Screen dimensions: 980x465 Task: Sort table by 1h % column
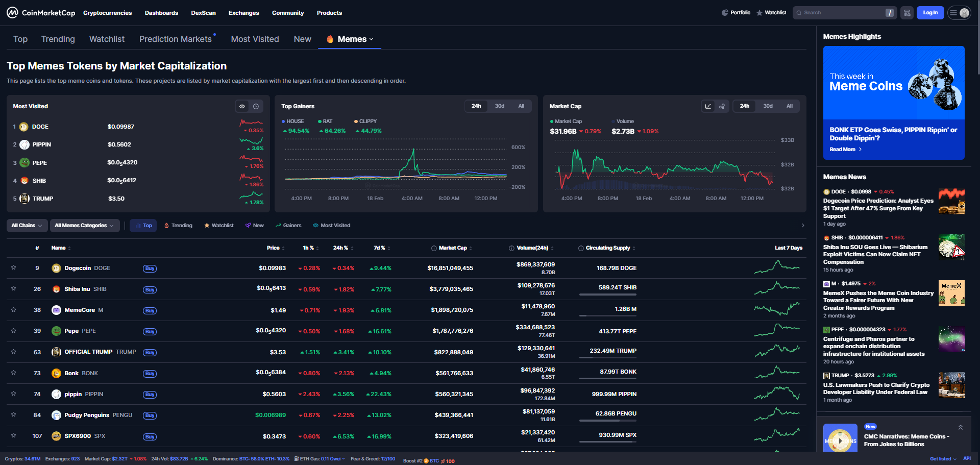click(x=310, y=248)
